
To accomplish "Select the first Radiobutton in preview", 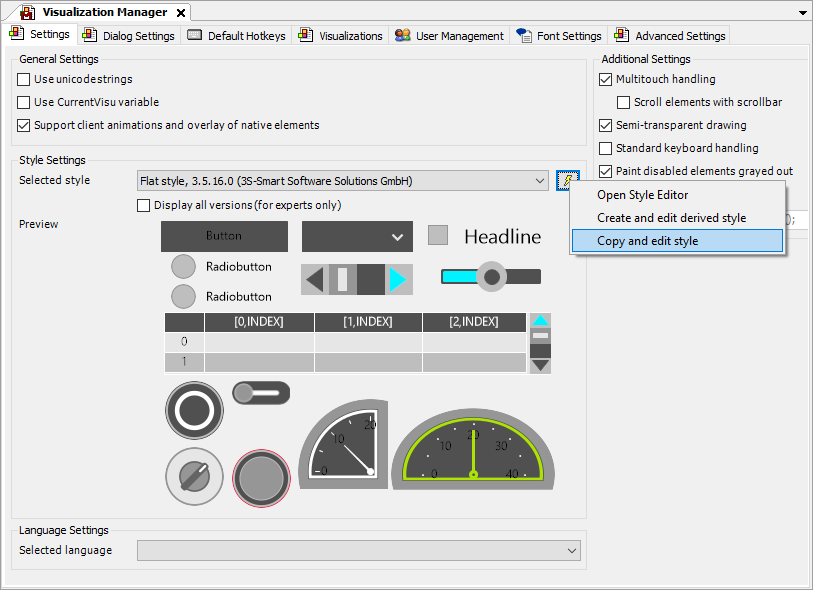I will pyautogui.click(x=183, y=267).
